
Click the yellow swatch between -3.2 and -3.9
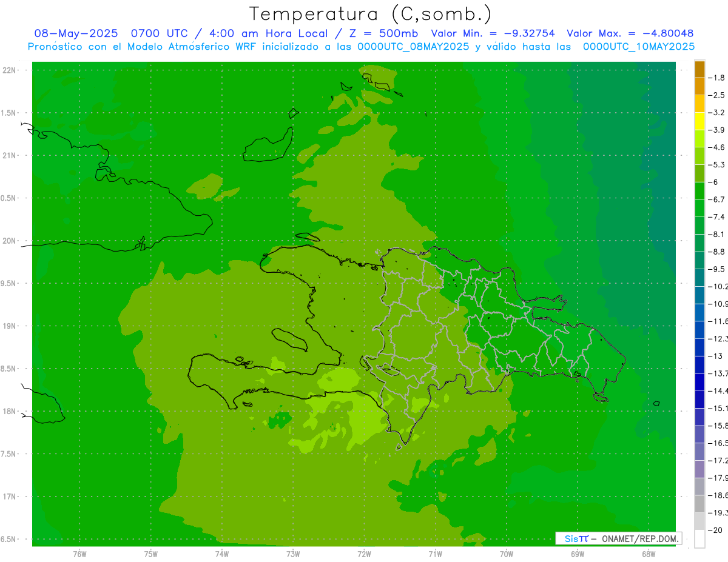699,121
